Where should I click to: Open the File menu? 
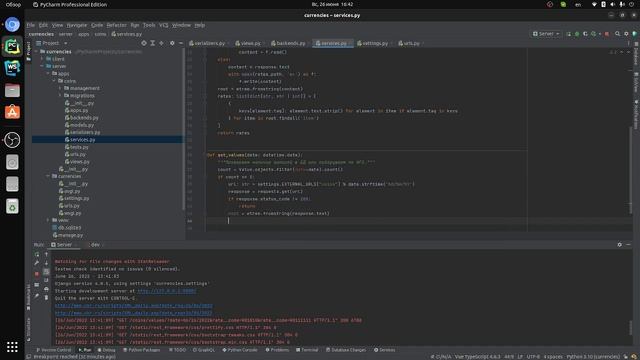[x=31, y=25]
